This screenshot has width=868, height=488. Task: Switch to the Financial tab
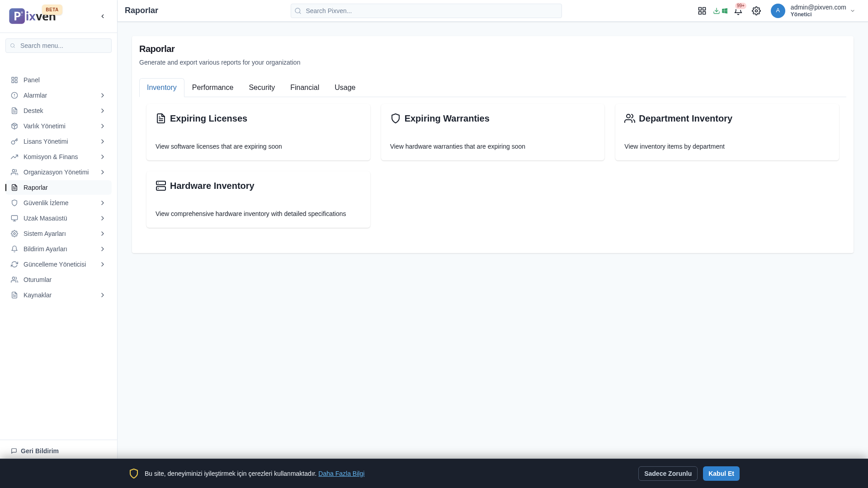click(x=304, y=88)
